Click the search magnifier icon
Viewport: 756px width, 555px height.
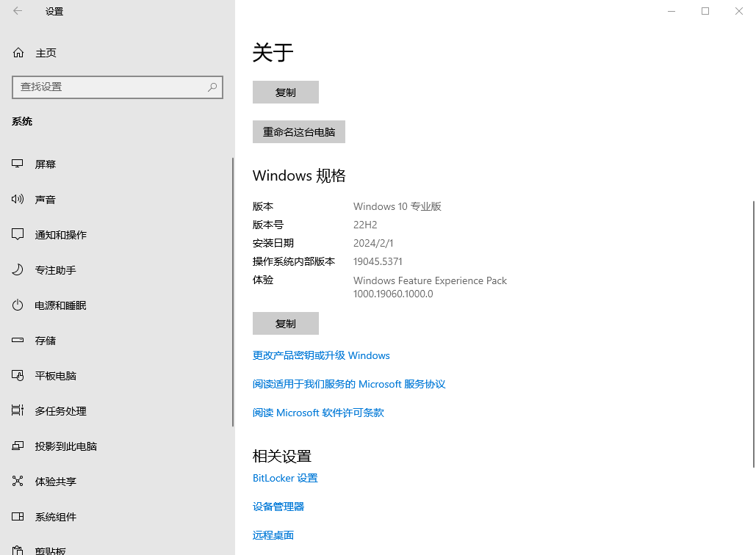coord(212,87)
